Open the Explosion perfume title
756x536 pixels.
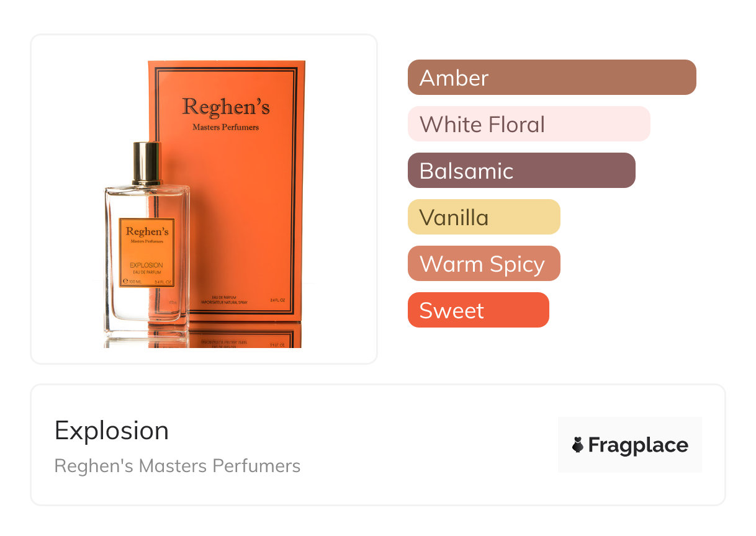(112, 431)
